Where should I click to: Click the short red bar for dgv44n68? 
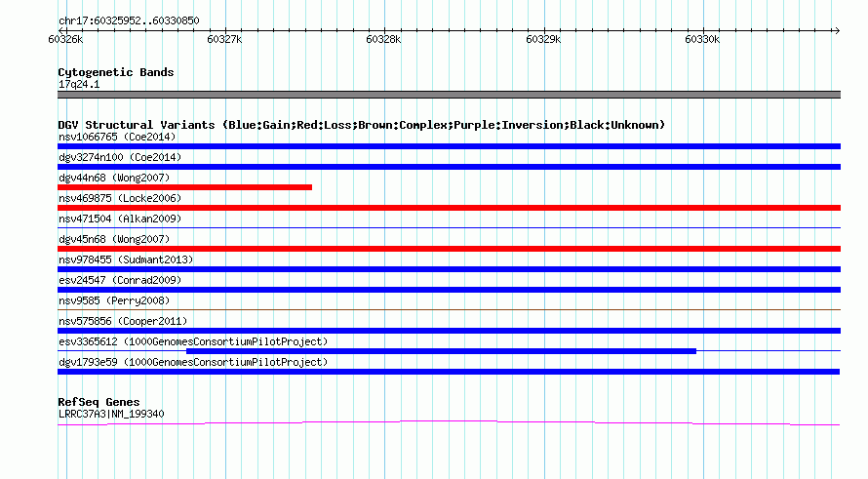click(x=185, y=187)
